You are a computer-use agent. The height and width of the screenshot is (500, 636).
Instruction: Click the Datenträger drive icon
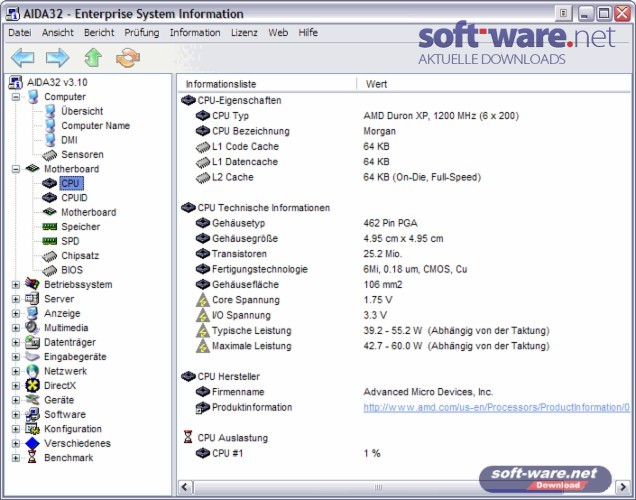pos(32,342)
